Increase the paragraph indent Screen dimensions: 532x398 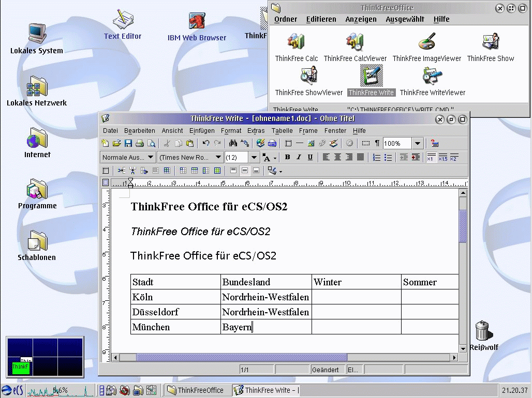[x=416, y=157]
